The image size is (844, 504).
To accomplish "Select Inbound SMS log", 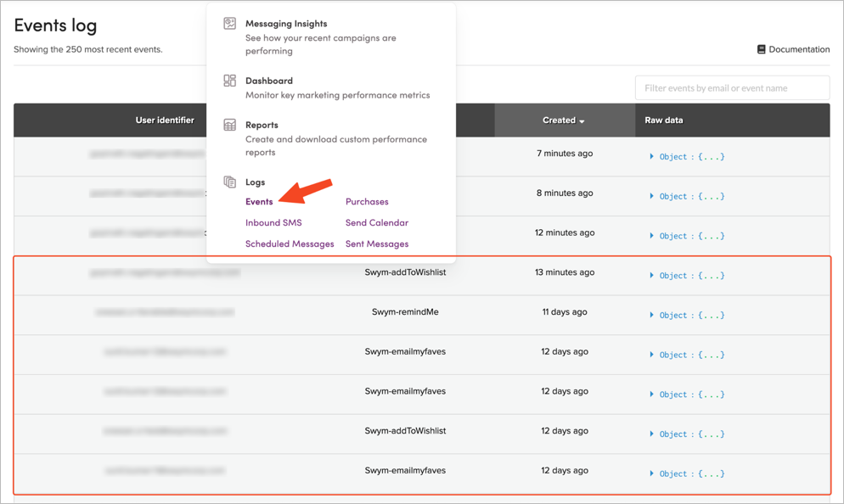I will 273,222.
